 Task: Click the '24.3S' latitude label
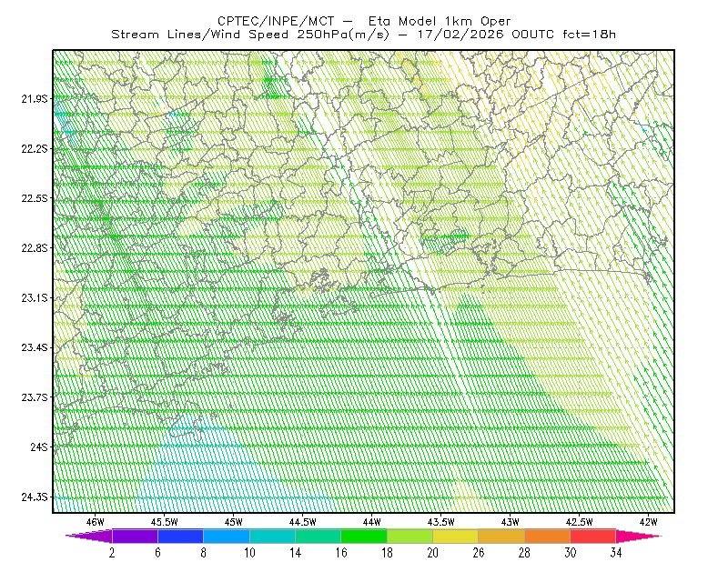pos(35,497)
